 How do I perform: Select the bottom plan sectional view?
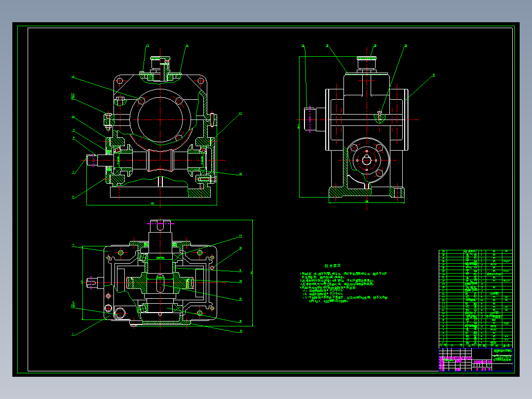point(162,277)
